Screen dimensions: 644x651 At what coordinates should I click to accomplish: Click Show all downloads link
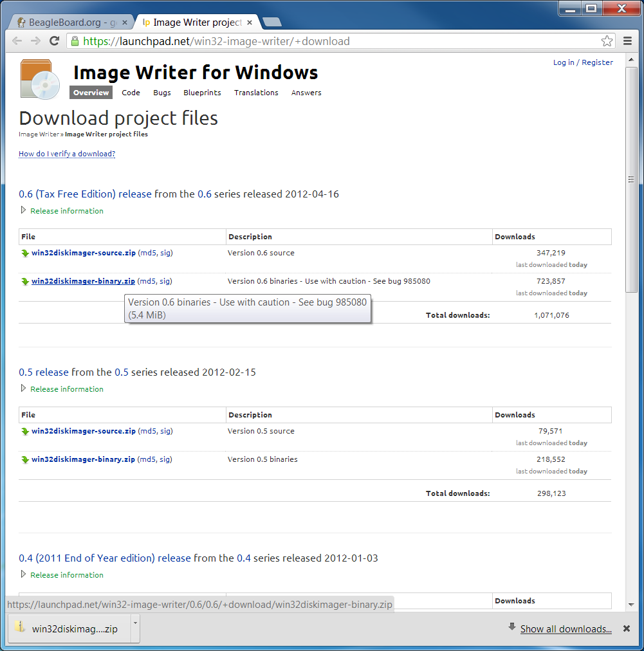tap(566, 629)
